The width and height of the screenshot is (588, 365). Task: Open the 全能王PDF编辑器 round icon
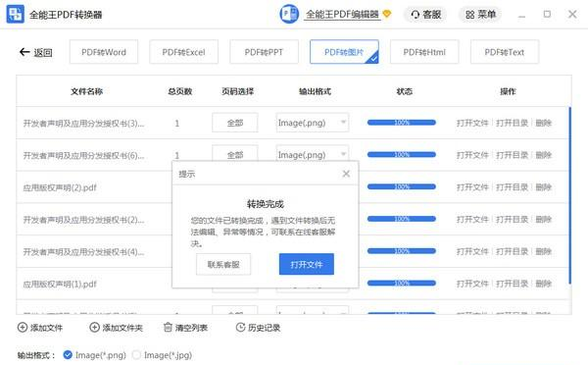289,14
